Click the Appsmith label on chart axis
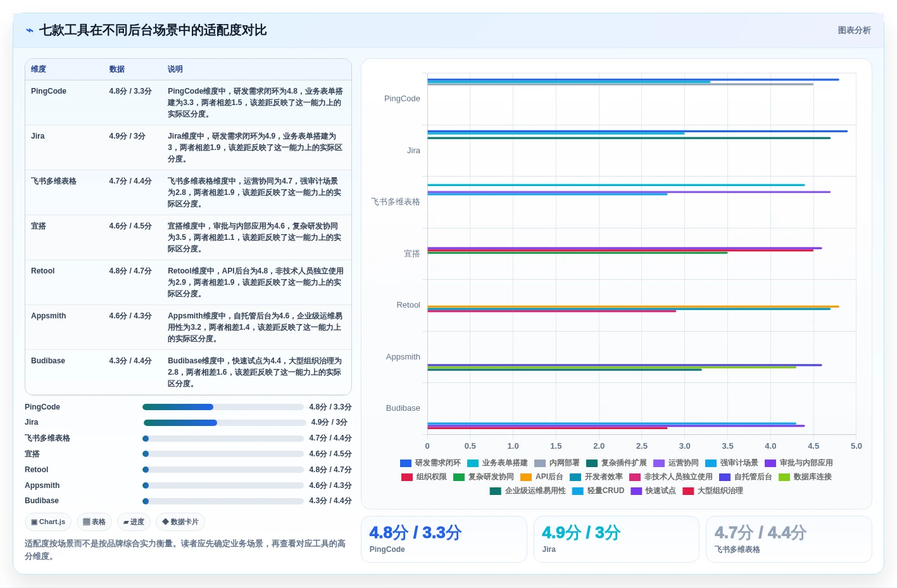The width and height of the screenshot is (897, 588). [x=403, y=357]
